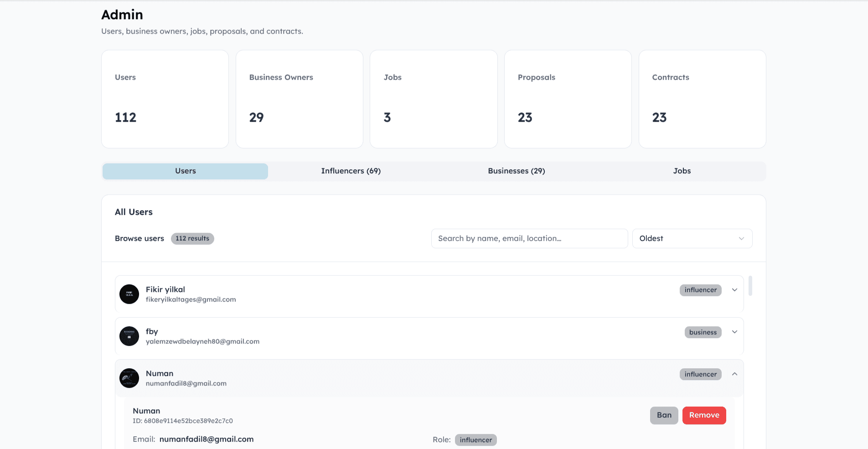The image size is (868, 449).
Task: Click the Users stat card
Action: pos(165,99)
